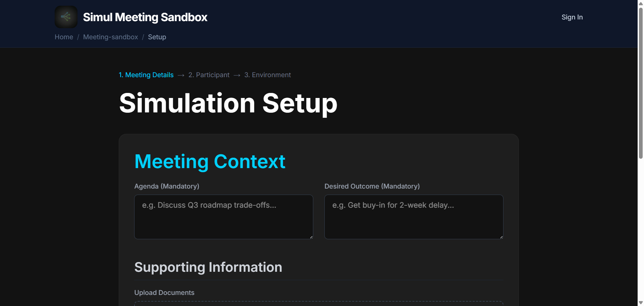Focus the Agenda text area
Image resolution: width=644 pixels, height=306 pixels.
(223, 217)
